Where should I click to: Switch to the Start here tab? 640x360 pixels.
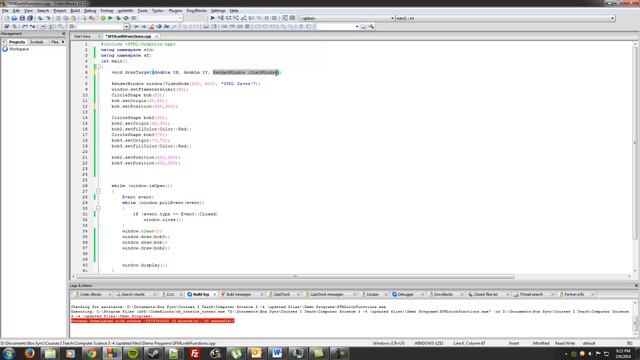tap(82, 36)
